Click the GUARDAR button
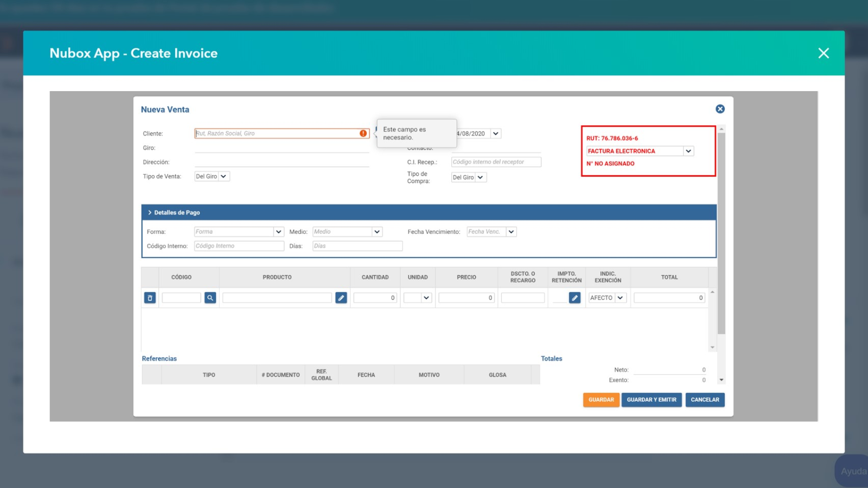This screenshot has height=488, width=868. pyautogui.click(x=601, y=400)
